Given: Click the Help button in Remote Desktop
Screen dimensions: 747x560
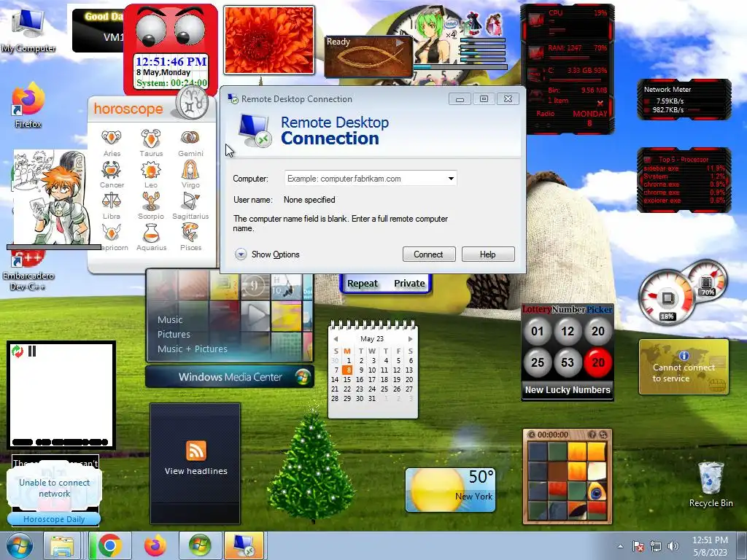Looking at the screenshot, I should coord(488,254).
